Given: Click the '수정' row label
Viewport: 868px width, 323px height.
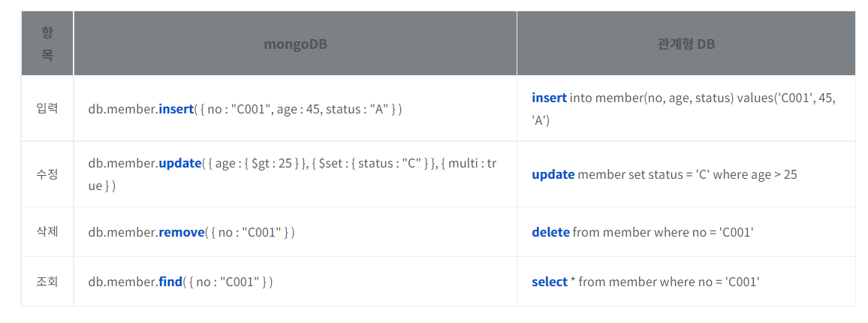Looking at the screenshot, I should pyautogui.click(x=47, y=174).
